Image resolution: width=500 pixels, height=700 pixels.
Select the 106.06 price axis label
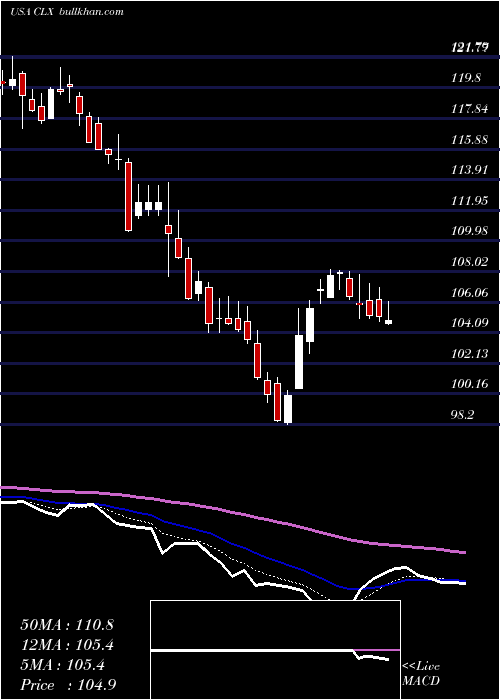(470, 293)
